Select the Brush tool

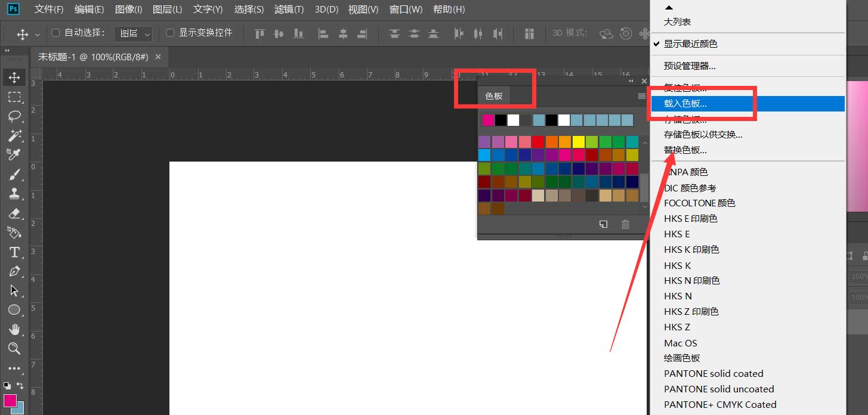tap(14, 174)
